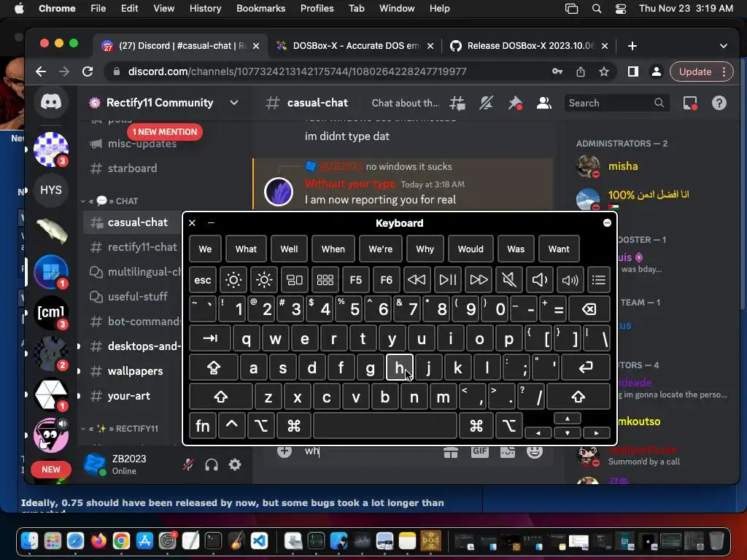Select the We're keyboard suggestion
747x560 pixels.
[381, 249]
